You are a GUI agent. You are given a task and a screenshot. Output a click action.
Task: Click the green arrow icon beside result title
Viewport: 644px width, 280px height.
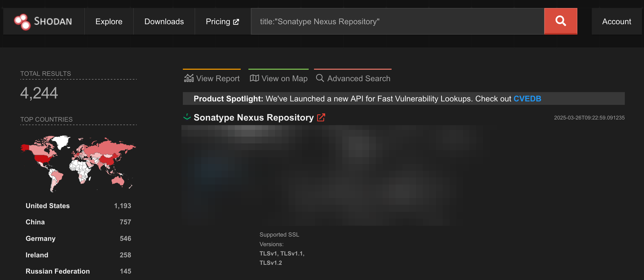pos(187,117)
